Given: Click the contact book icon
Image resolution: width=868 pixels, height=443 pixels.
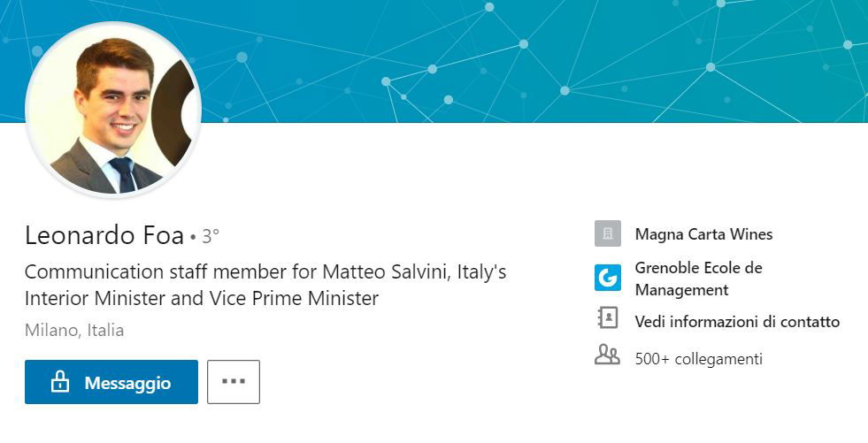Looking at the screenshot, I should pyautogui.click(x=607, y=318).
